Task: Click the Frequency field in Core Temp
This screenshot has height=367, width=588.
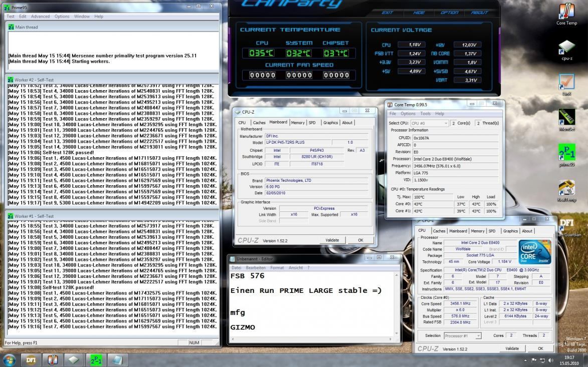Action: tap(455, 166)
